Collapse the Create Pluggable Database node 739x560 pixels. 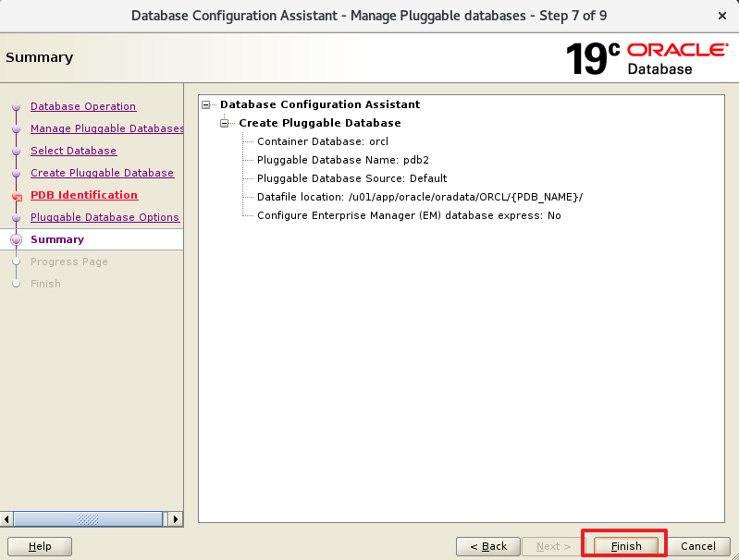click(225, 124)
